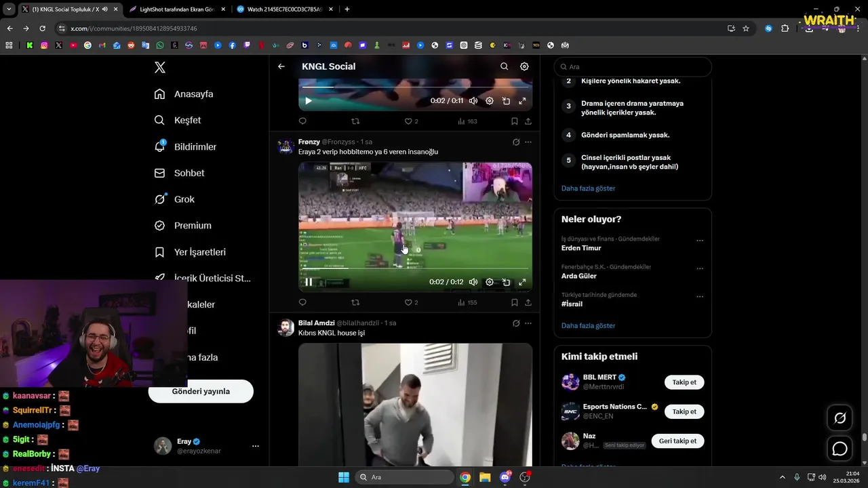Switch to the Watch 2145EC7EC browser tab
This screenshot has width=868, height=488.
[x=285, y=9]
